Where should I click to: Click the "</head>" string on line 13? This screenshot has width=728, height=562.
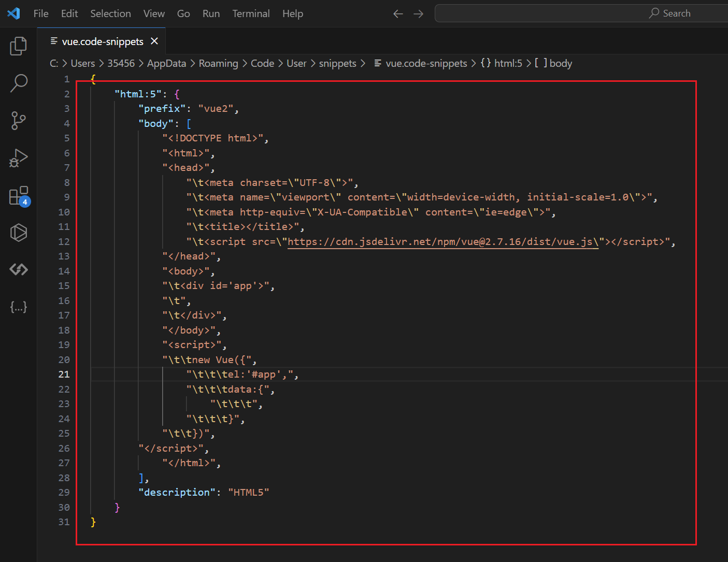coord(189,256)
